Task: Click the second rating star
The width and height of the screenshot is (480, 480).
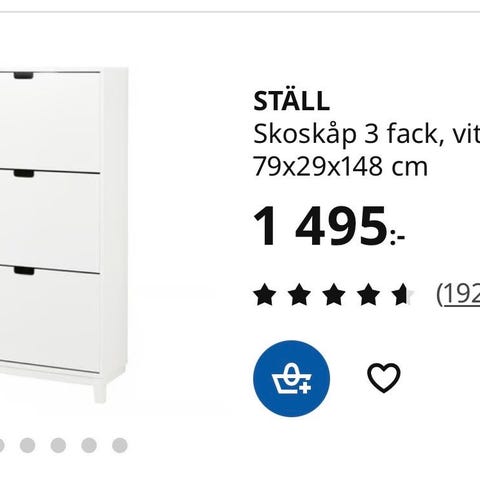Action: pyautogui.click(x=299, y=295)
